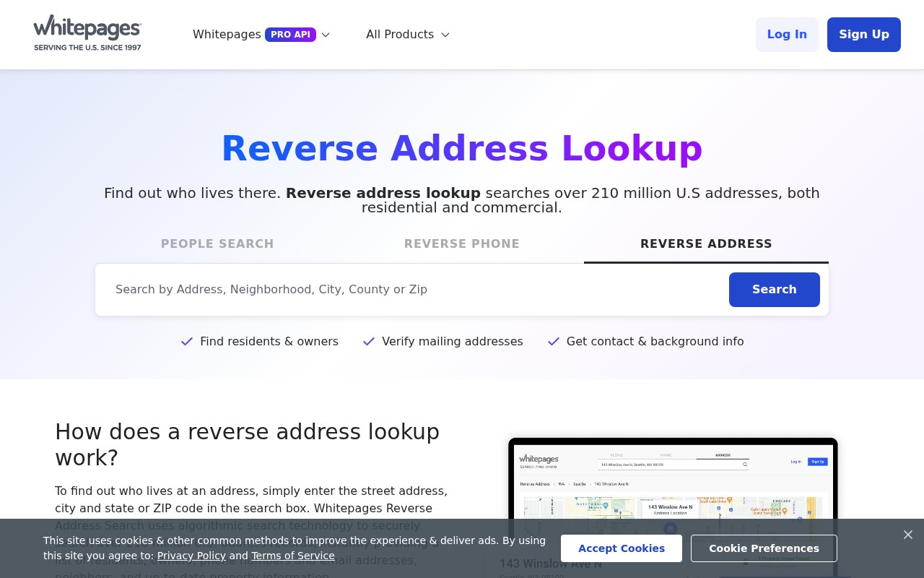Image resolution: width=924 pixels, height=578 pixels.
Task: Dismiss cookie banner with the X icon
Action: click(907, 535)
